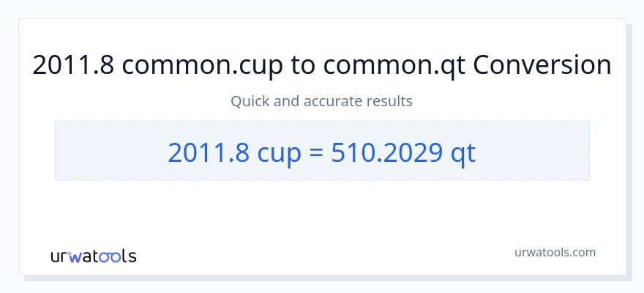Click the "Conversion" word in the title
This screenshot has width=644, height=293.
(x=542, y=66)
